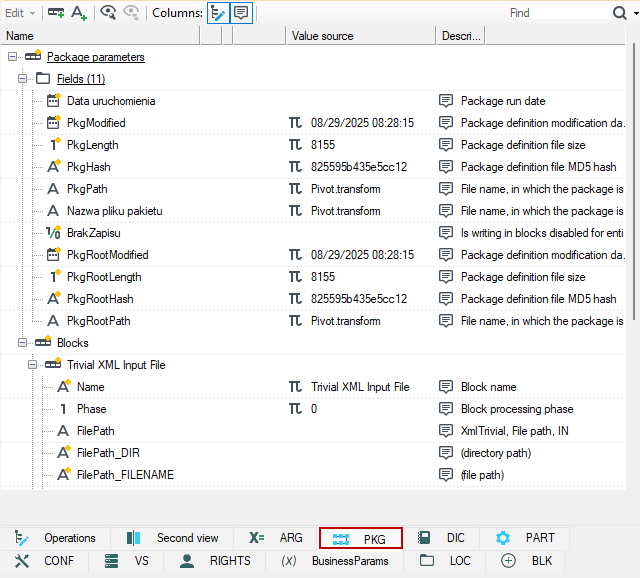Toggle the description column button

coord(241,13)
